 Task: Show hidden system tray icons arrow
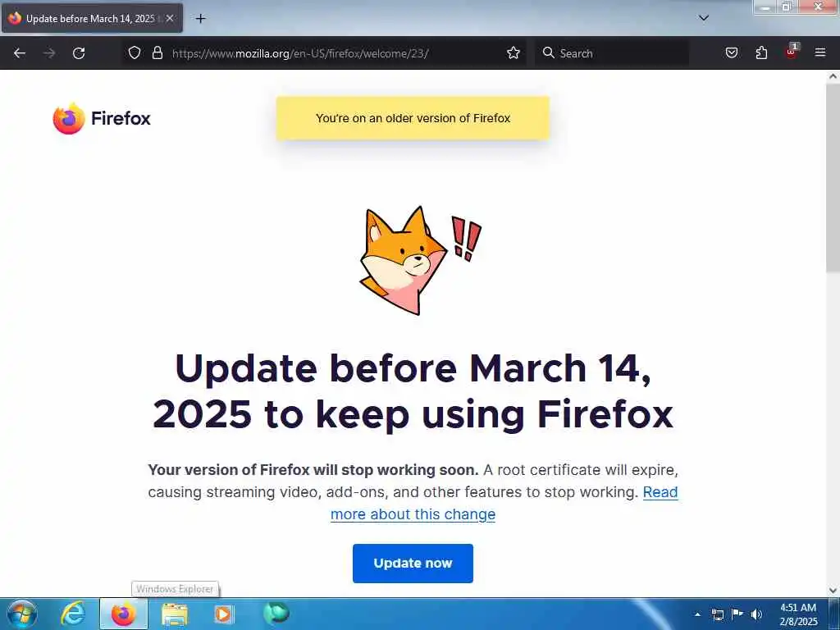tap(697, 614)
